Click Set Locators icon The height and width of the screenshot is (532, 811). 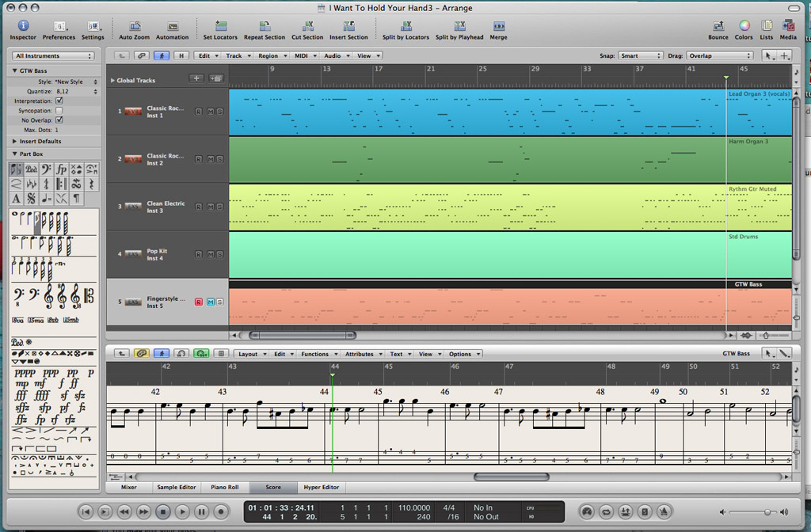(220, 29)
